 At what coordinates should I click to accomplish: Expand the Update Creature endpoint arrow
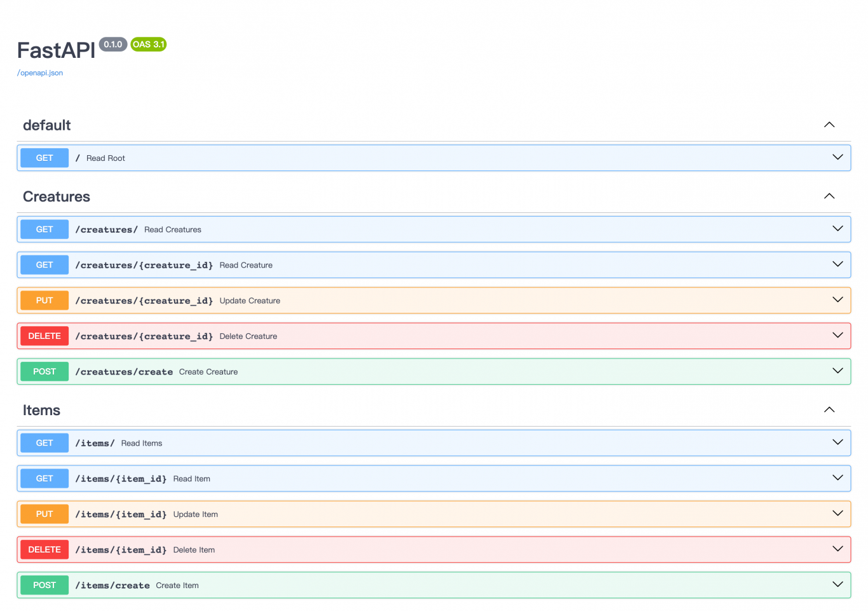[x=837, y=299]
